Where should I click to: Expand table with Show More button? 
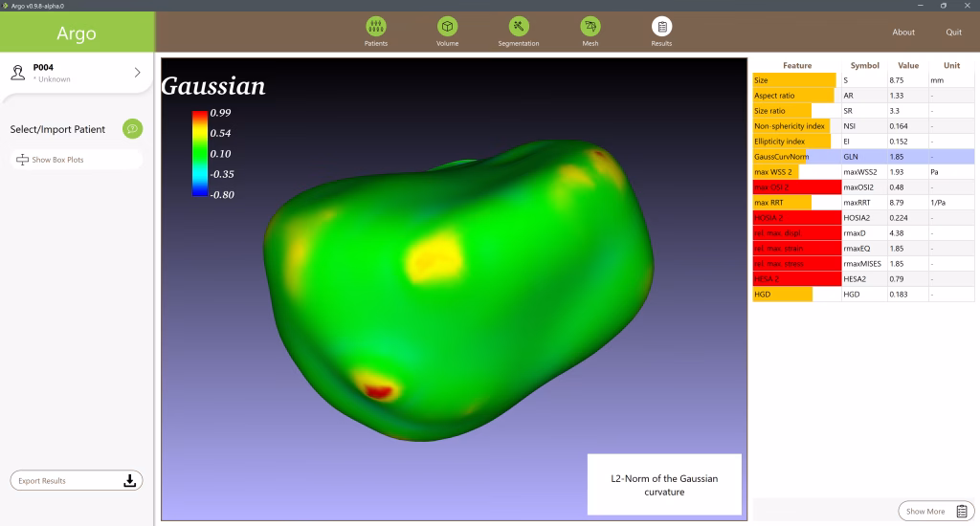(x=935, y=512)
